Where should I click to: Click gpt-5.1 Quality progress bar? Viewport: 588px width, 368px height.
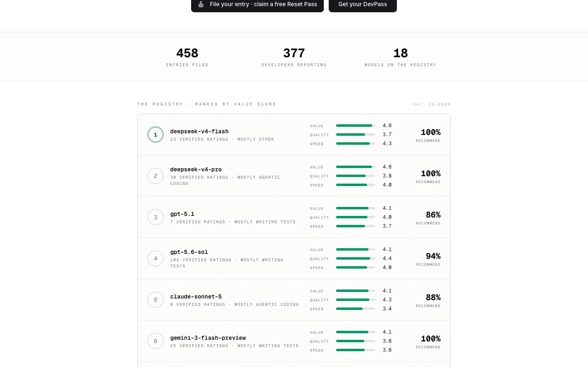point(356,217)
